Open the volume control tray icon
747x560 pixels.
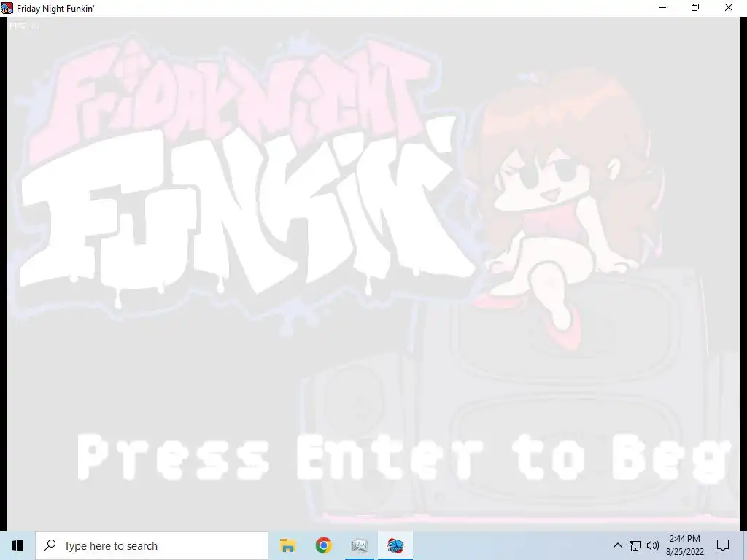[653, 545]
